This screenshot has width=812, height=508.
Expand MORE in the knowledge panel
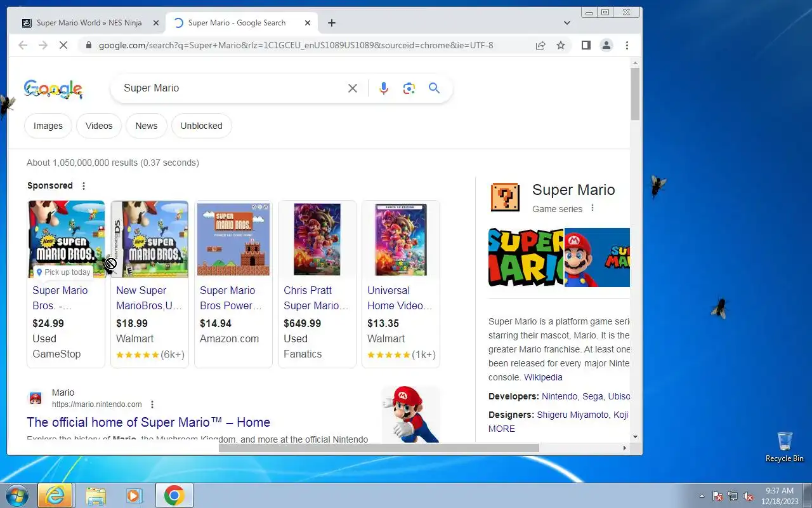(x=502, y=429)
